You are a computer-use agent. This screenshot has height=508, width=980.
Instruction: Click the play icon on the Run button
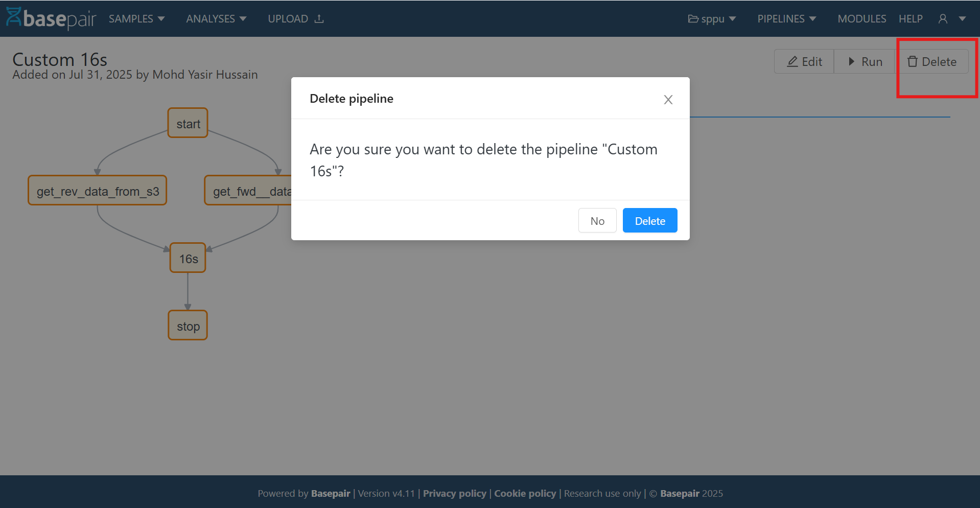pyautogui.click(x=851, y=61)
